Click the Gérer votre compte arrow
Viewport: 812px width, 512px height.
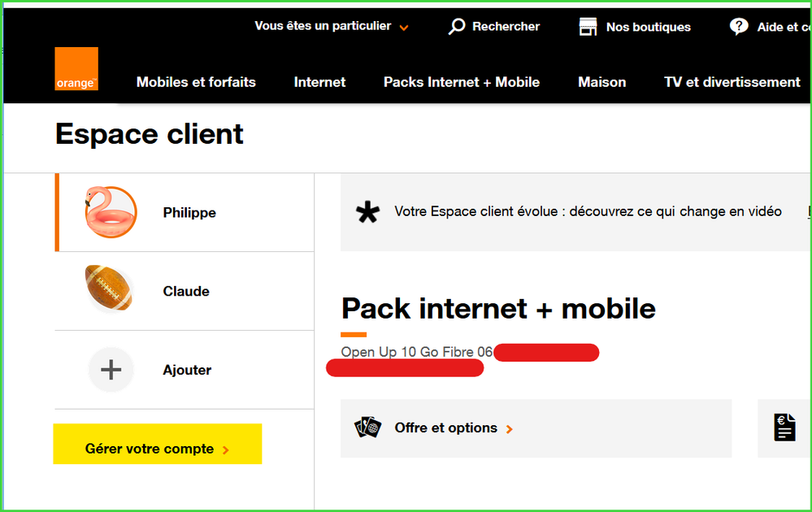tap(226, 449)
